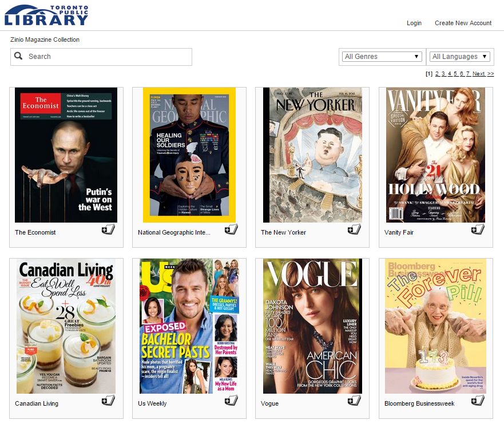Open the Vanity Fair cover
This screenshot has height=424, width=504.
435,155
